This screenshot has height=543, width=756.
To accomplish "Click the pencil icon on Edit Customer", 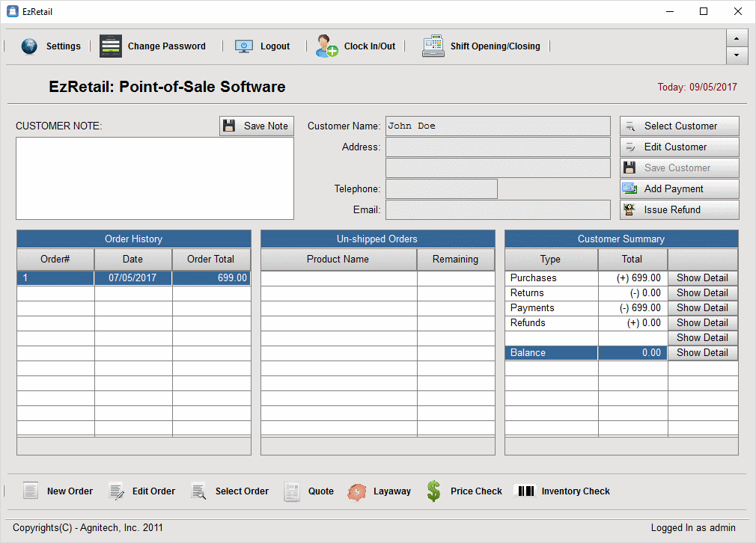I will [630, 147].
